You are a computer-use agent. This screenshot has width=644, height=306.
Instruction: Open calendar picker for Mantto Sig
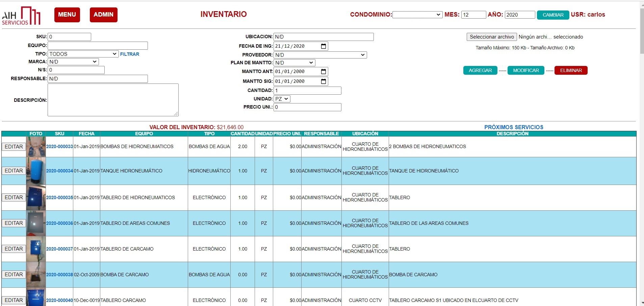click(323, 81)
